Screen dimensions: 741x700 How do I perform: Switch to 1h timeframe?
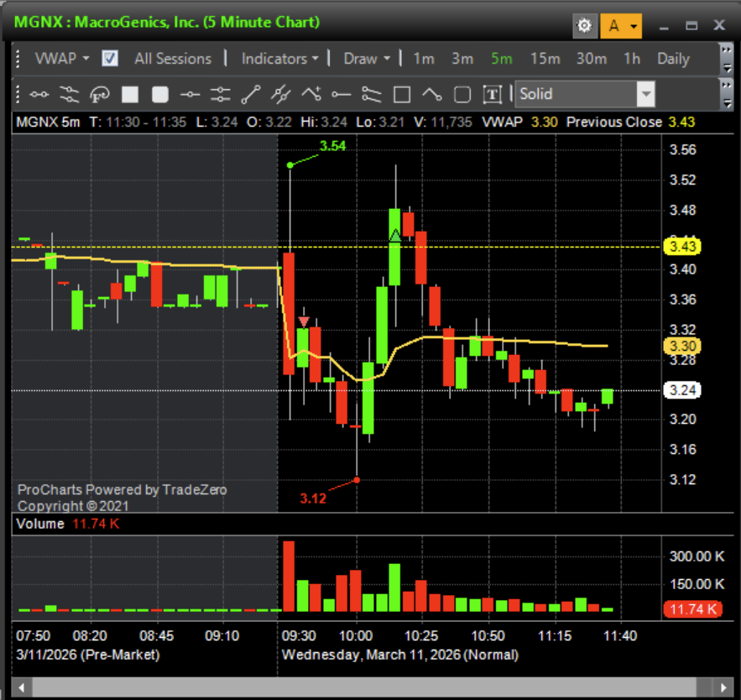click(631, 59)
